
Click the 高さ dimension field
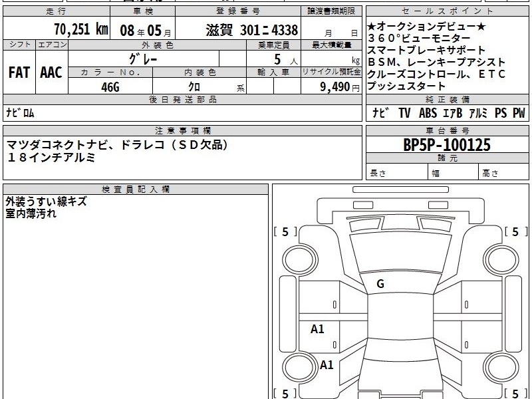[x=504, y=172]
